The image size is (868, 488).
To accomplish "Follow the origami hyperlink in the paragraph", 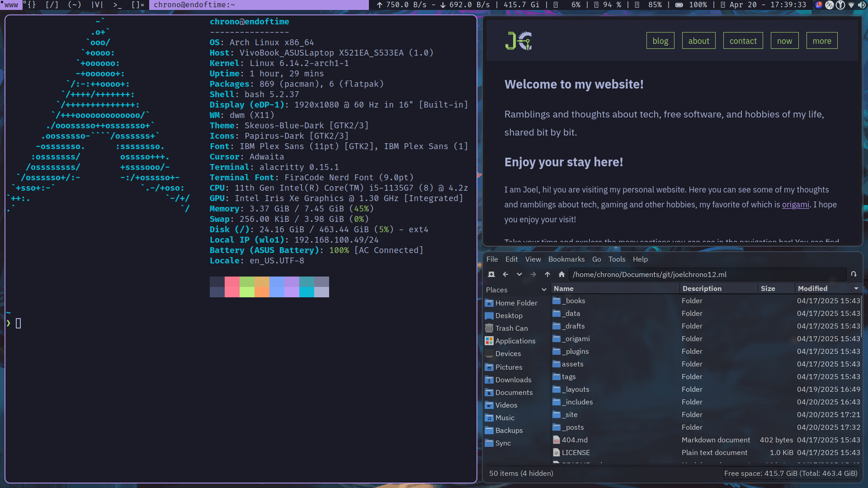I will pos(795,205).
